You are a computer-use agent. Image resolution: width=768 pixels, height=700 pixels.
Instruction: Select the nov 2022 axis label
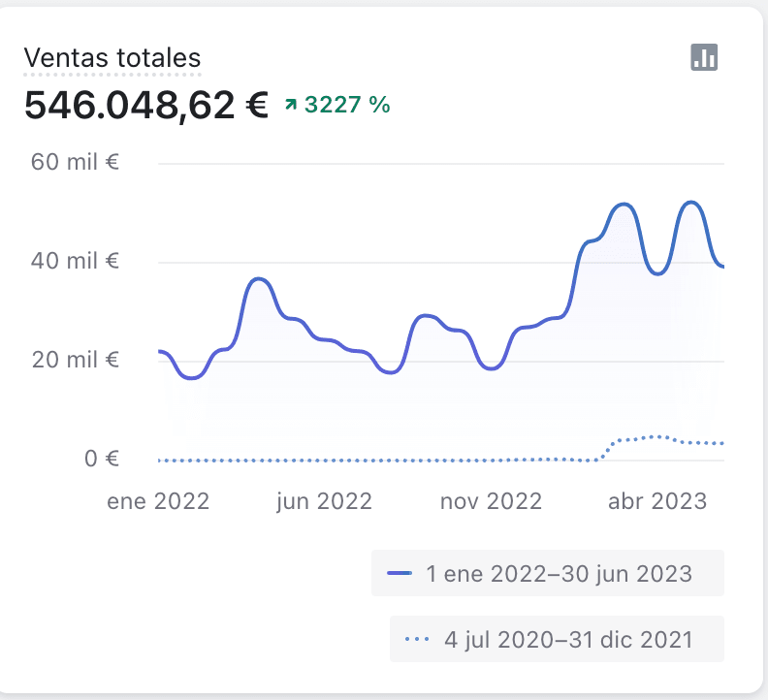[x=491, y=501]
